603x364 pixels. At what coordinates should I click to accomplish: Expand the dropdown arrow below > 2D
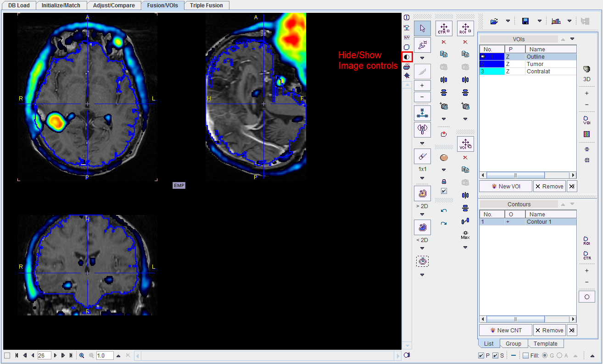[x=422, y=215]
